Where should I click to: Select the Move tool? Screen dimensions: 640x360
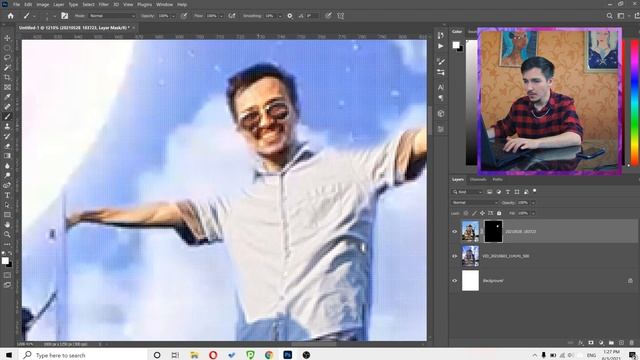[7, 38]
